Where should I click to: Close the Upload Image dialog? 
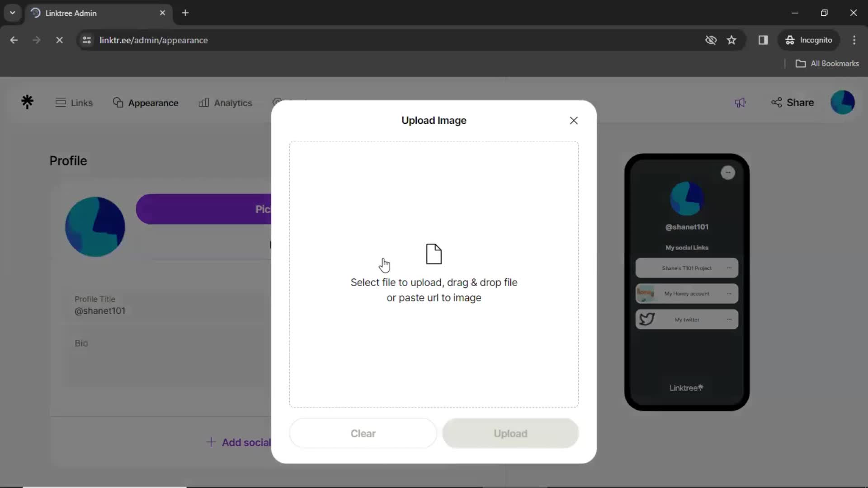pos(574,121)
